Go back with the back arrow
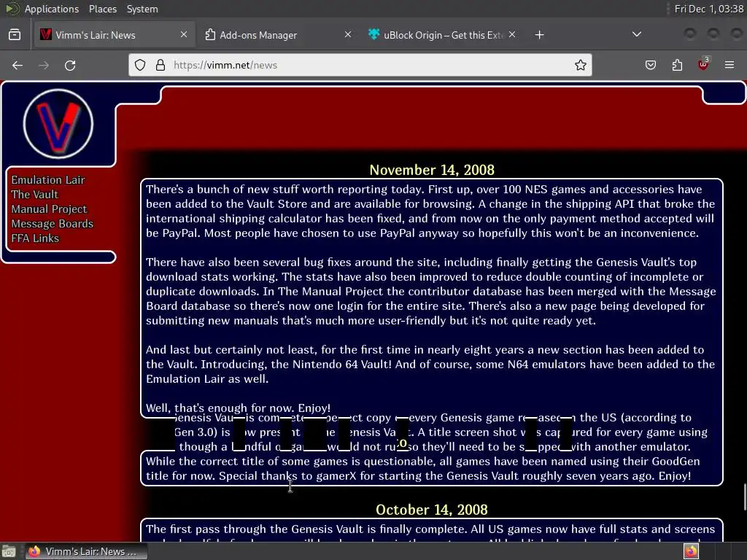 point(18,65)
